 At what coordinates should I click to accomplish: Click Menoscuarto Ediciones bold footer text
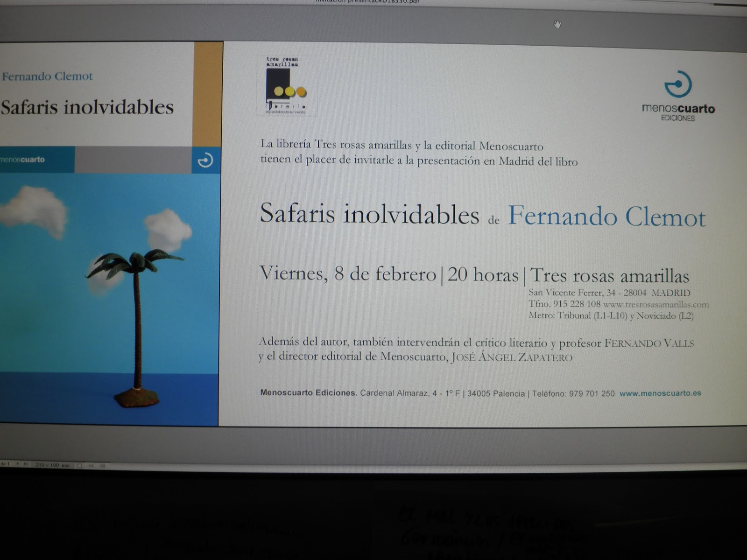tap(309, 392)
